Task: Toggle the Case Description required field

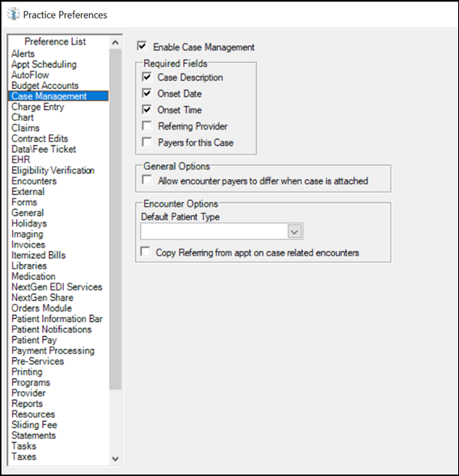Action: pyautogui.click(x=147, y=77)
